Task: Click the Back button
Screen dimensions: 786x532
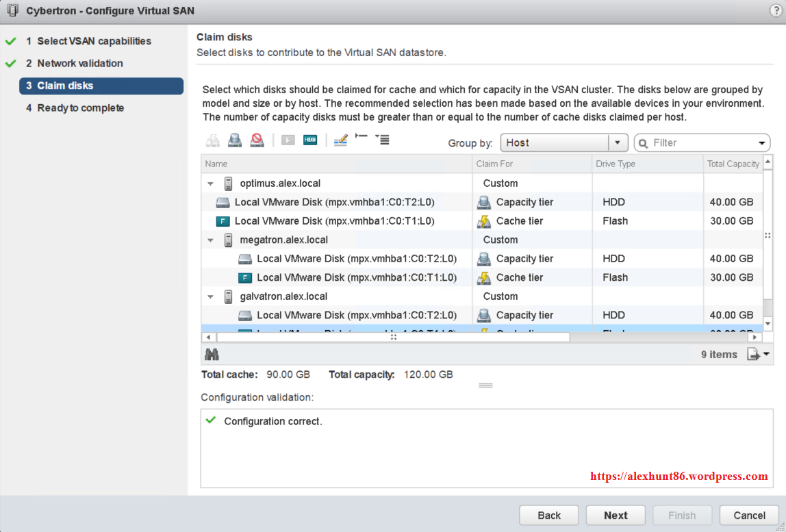Action: [x=548, y=515]
